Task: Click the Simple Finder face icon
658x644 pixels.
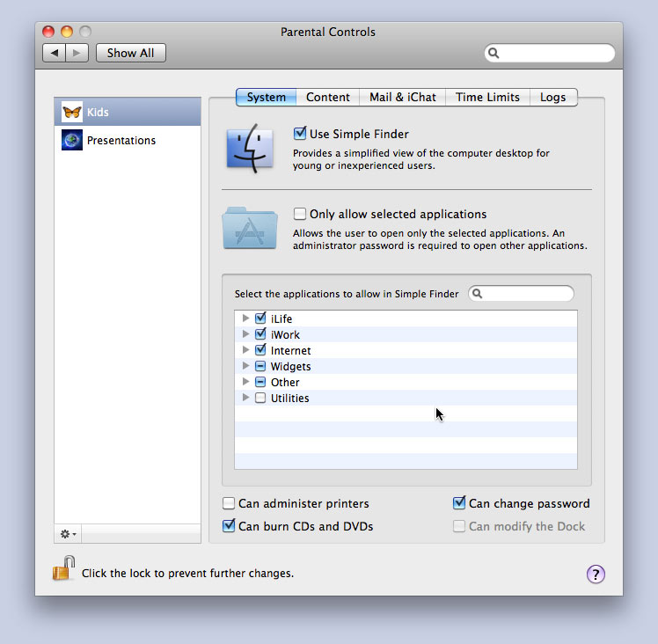Action: (250, 147)
